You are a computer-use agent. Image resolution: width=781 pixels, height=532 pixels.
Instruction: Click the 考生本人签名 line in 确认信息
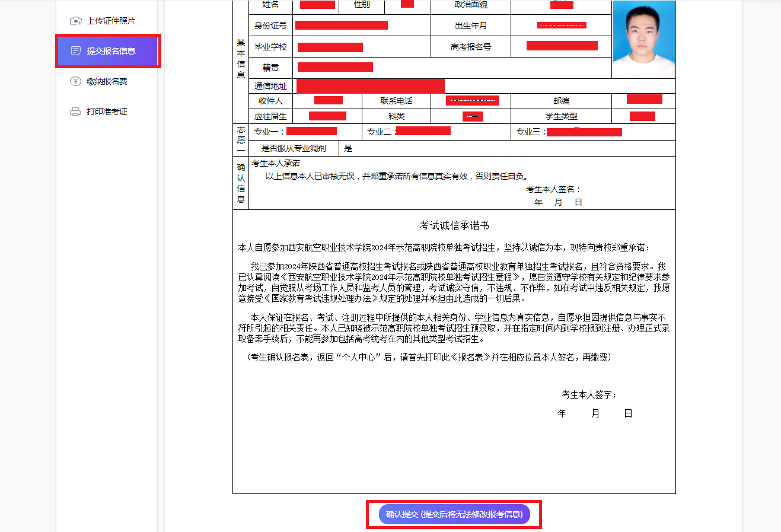point(553,189)
